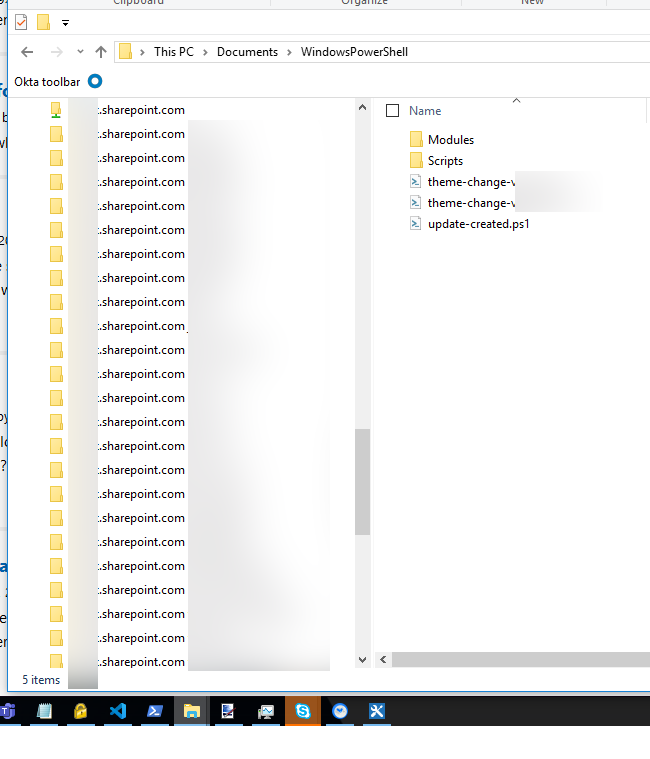
Task: Click the file list horizontal scrollbar thumb
Action: 521,659
